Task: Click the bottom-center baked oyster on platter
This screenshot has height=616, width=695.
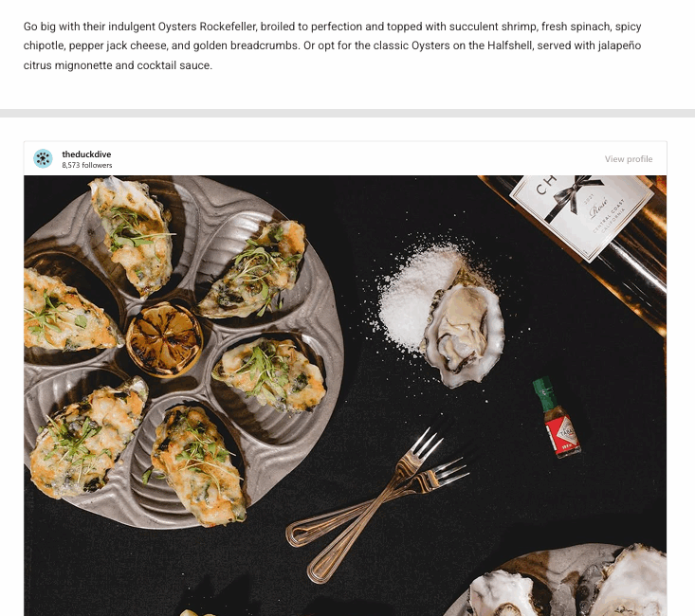Action: point(198,465)
